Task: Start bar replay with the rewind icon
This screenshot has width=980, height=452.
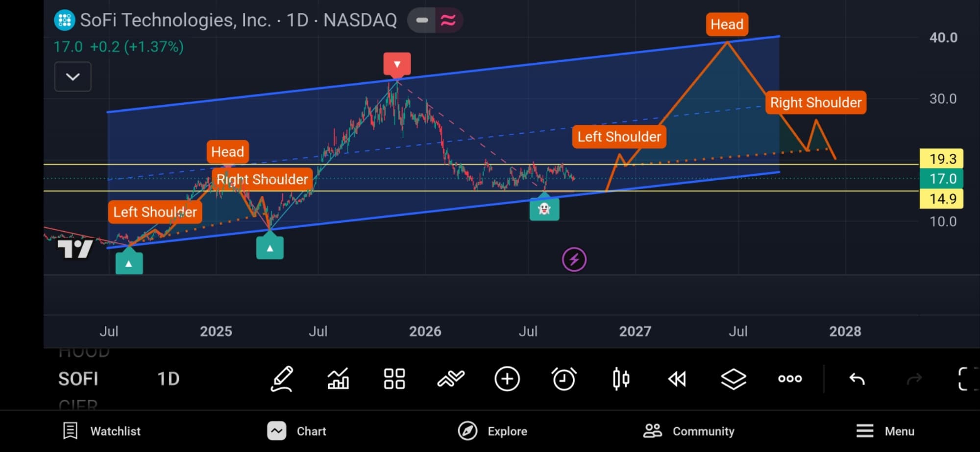Action: click(677, 379)
